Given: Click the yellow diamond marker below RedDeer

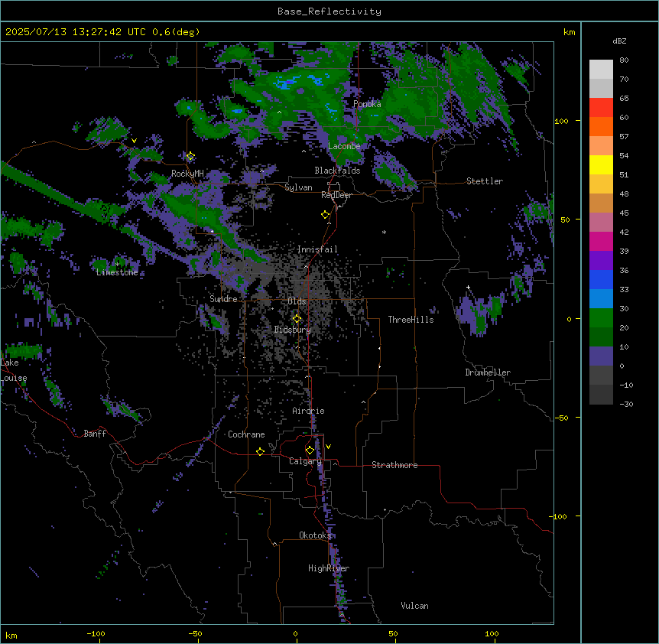Looking at the screenshot, I should 325,215.
